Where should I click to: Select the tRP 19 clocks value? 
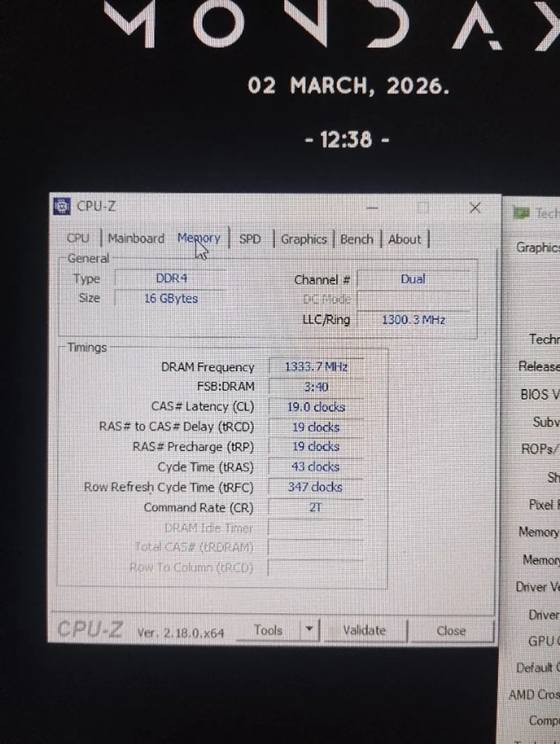316,447
